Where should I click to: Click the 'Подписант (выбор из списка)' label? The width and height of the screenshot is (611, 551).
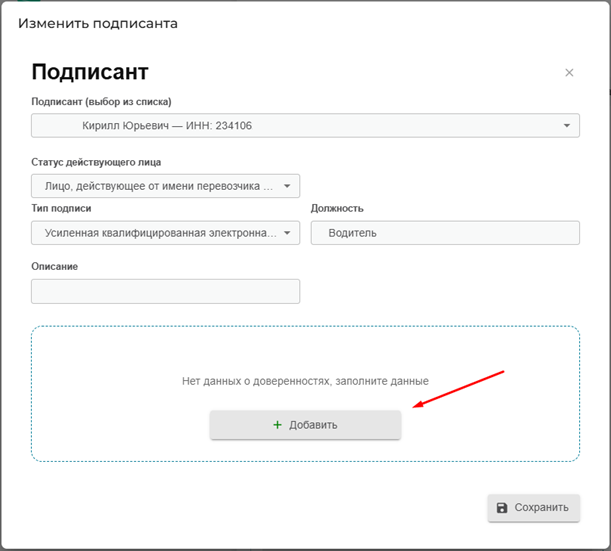point(101,102)
